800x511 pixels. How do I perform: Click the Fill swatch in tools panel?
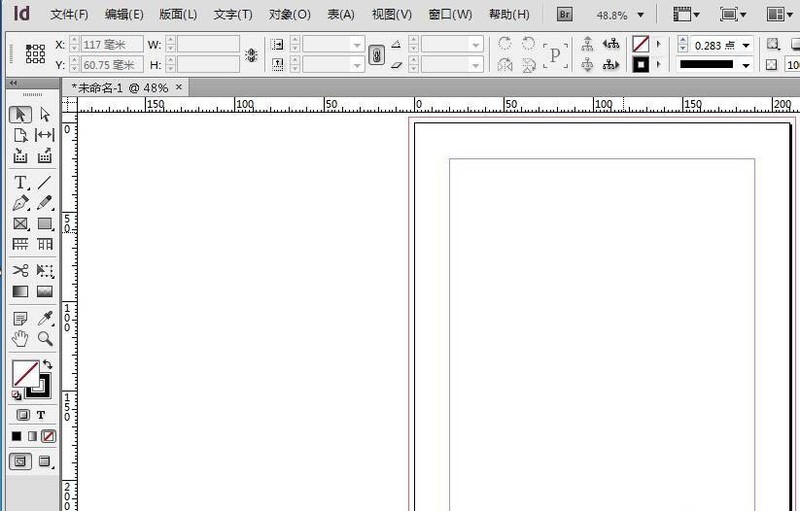point(25,373)
